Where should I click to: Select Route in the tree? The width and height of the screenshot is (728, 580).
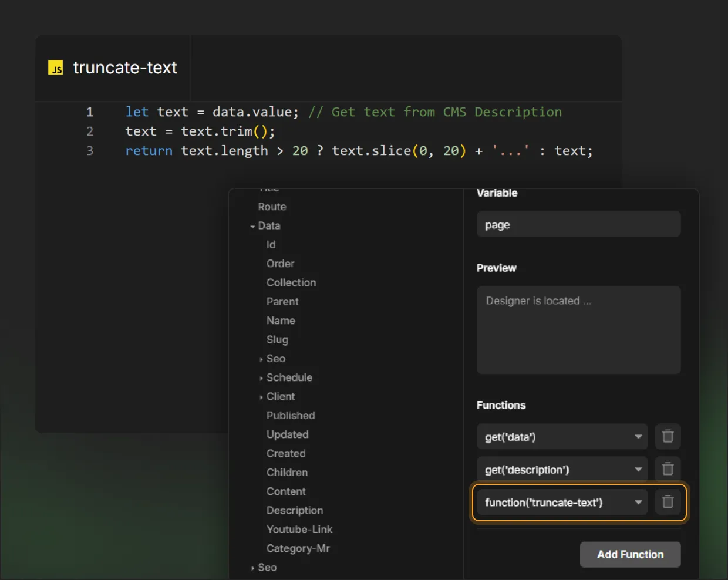[x=272, y=207]
